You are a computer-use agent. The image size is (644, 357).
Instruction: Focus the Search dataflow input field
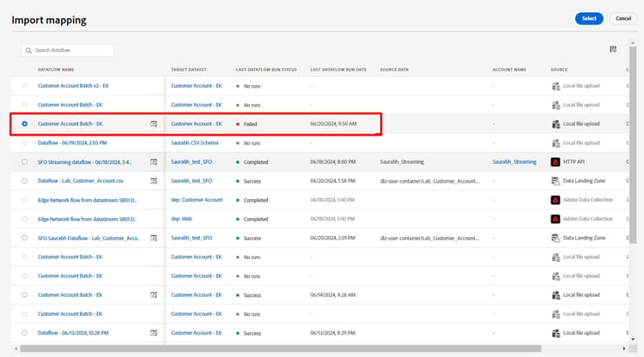click(x=67, y=51)
